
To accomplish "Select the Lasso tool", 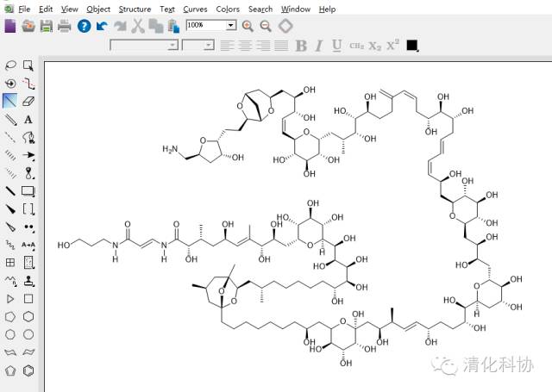I will point(10,65).
